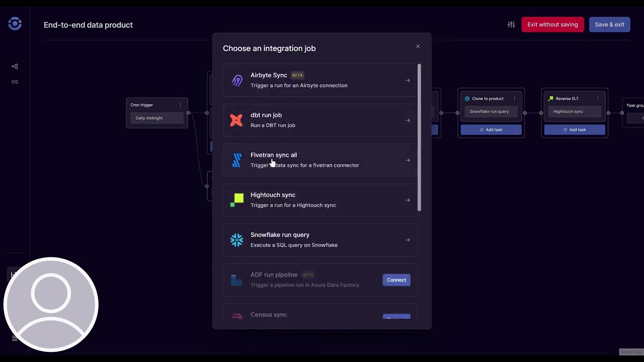Click "Trigger a run for an Airbyte connection" text
644x362 pixels.
pyautogui.click(x=299, y=85)
